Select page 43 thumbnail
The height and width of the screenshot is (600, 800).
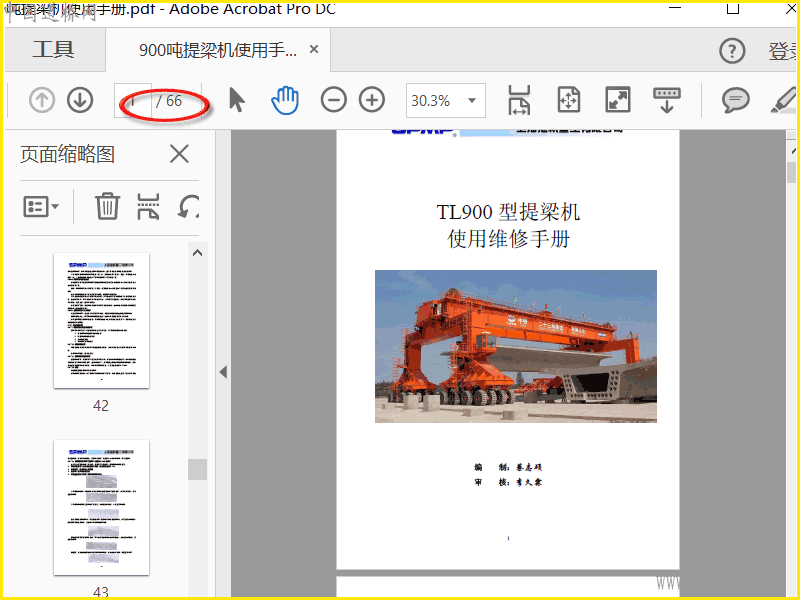(102, 508)
